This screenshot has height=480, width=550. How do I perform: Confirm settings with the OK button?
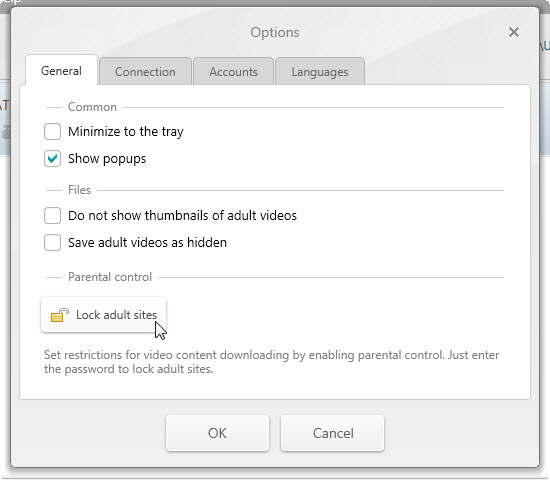point(217,433)
